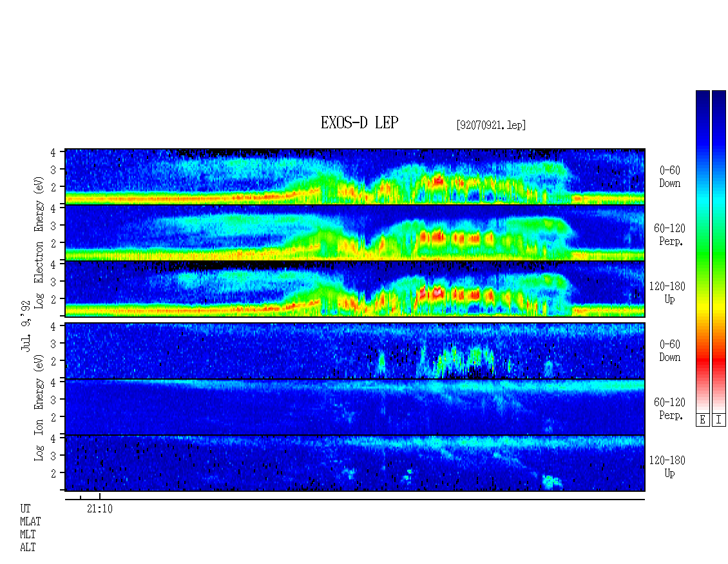Select the ALT row label

pyautogui.click(x=28, y=548)
